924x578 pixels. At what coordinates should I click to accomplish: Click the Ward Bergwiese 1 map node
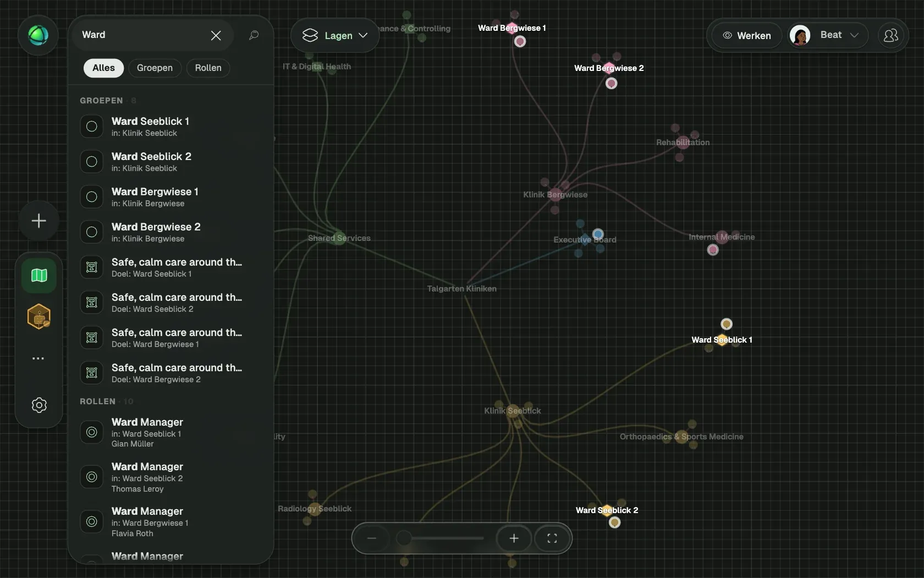point(512,28)
